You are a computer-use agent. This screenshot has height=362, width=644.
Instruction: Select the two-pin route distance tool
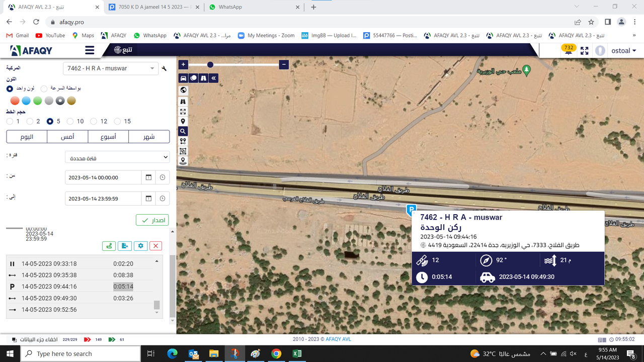(183, 141)
